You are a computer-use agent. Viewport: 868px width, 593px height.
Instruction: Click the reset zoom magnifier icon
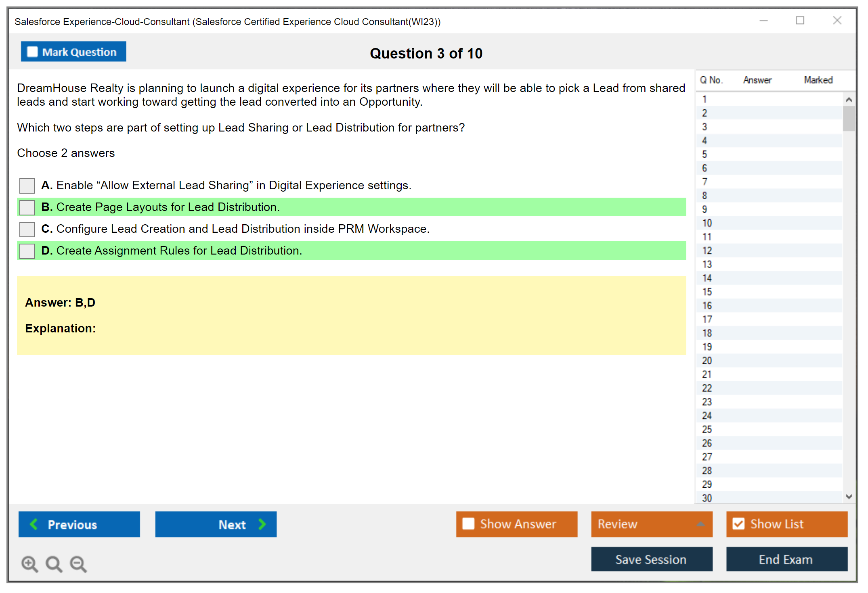pyautogui.click(x=54, y=564)
